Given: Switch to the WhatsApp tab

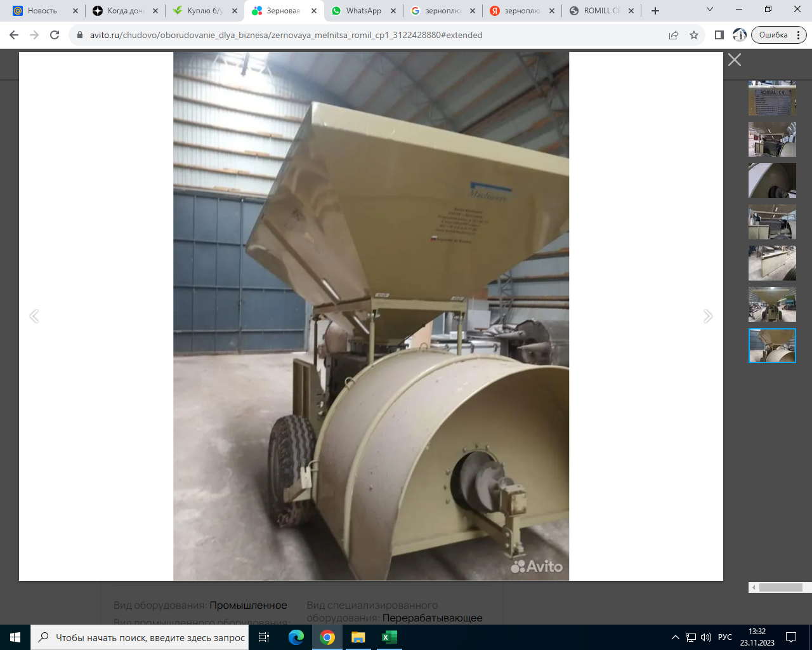Looking at the screenshot, I should tap(363, 11).
